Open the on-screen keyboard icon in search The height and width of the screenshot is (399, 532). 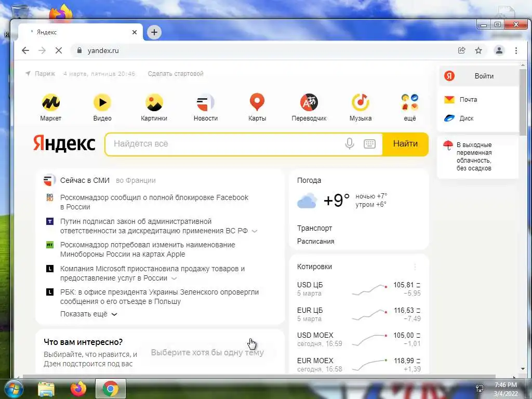coord(369,144)
